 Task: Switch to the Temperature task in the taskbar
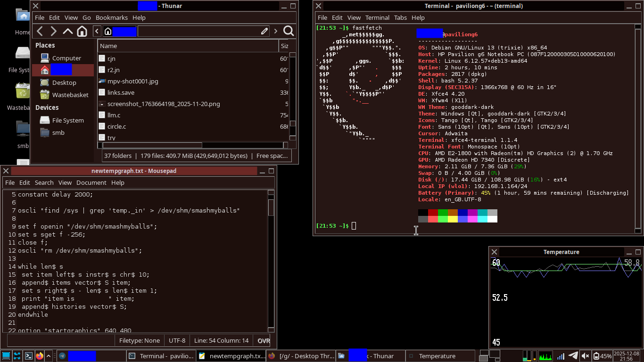pos(440,356)
